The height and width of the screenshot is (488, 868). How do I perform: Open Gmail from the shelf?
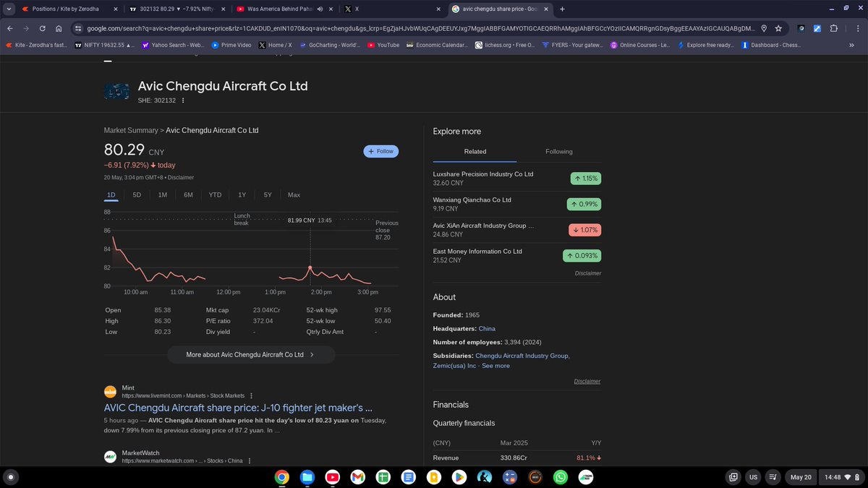[x=357, y=477]
